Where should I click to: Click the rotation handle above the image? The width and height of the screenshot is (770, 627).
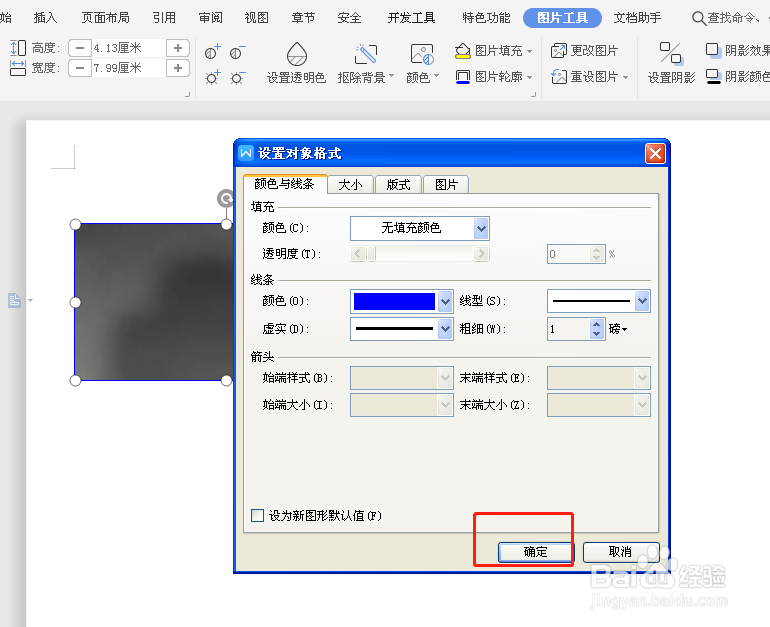click(x=225, y=198)
